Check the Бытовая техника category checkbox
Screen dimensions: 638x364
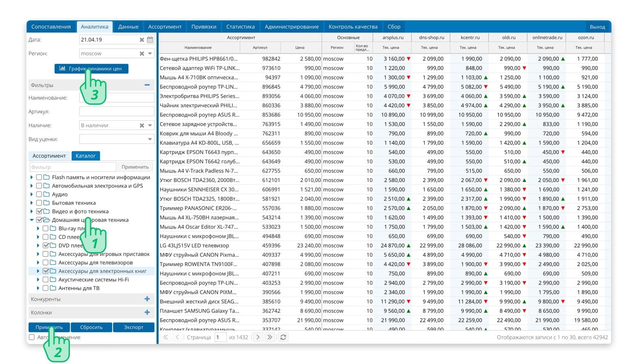(x=39, y=203)
